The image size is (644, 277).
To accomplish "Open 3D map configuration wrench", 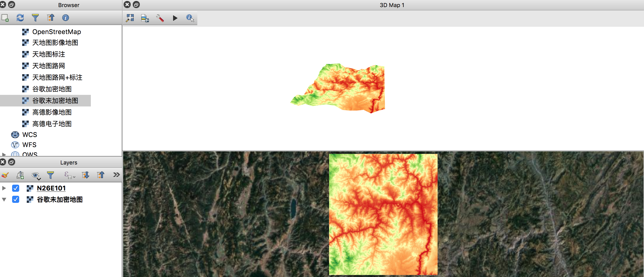I will tap(160, 18).
